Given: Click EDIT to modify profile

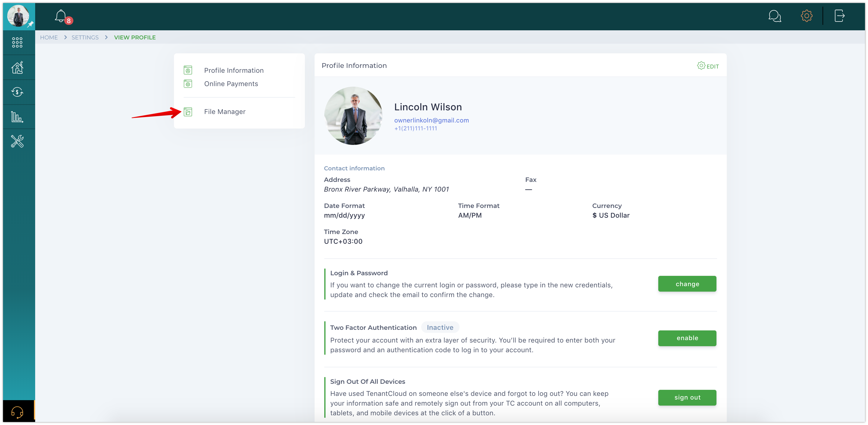Looking at the screenshot, I should (x=712, y=67).
